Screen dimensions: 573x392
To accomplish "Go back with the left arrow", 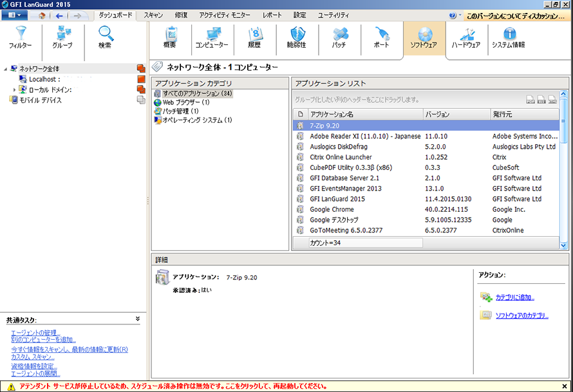I will 59,15.
